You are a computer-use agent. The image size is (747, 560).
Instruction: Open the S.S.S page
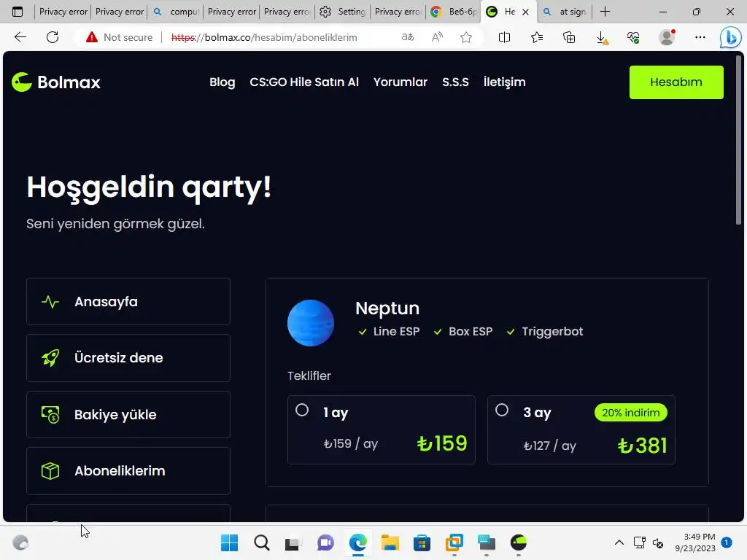455,82
